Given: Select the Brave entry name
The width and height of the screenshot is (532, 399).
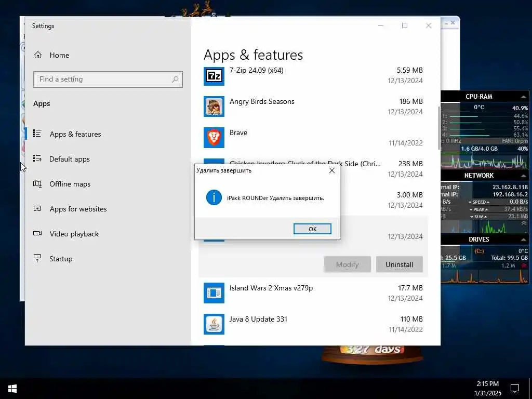Looking at the screenshot, I should click(x=238, y=132).
